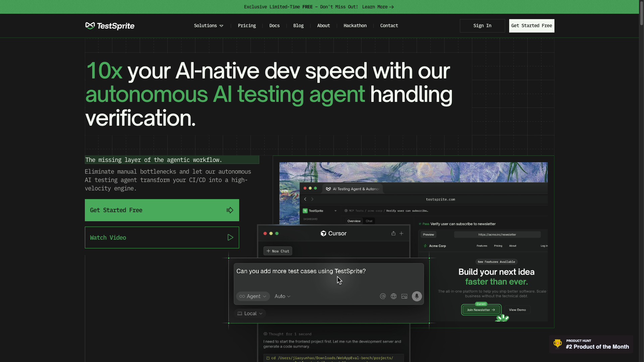Click the browser back arrow in preview

point(305,199)
